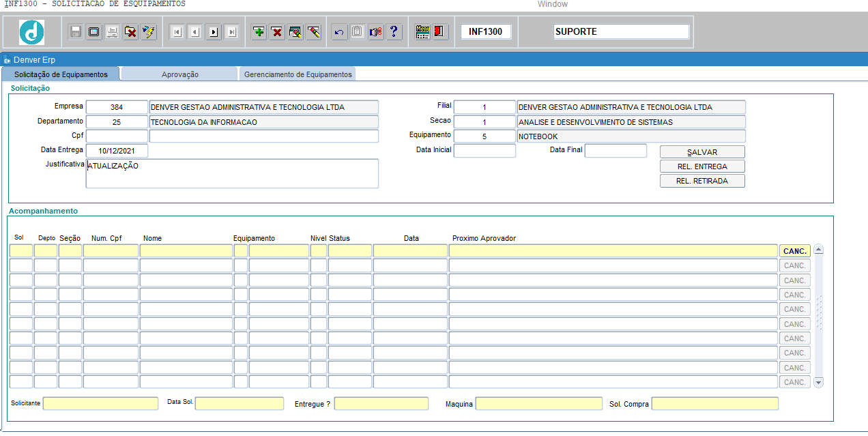Click ANALISE E DESENVOLVIMENTO DE SISTEMAS field
This screenshot has width=868, height=436.
point(631,122)
